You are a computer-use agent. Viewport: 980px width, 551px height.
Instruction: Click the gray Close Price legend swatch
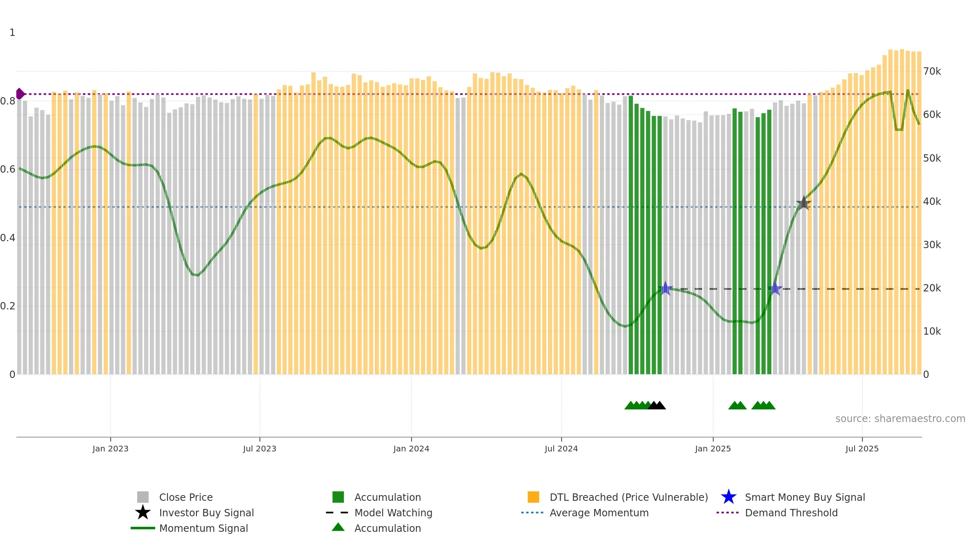point(143,497)
